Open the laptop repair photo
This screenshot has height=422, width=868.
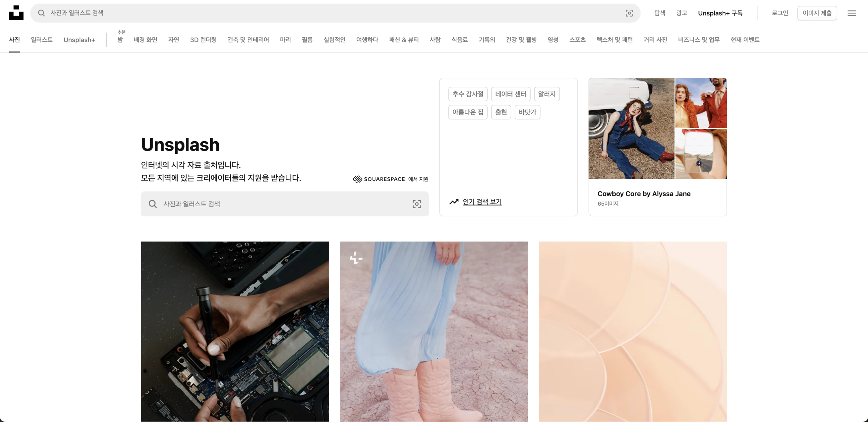(235, 332)
